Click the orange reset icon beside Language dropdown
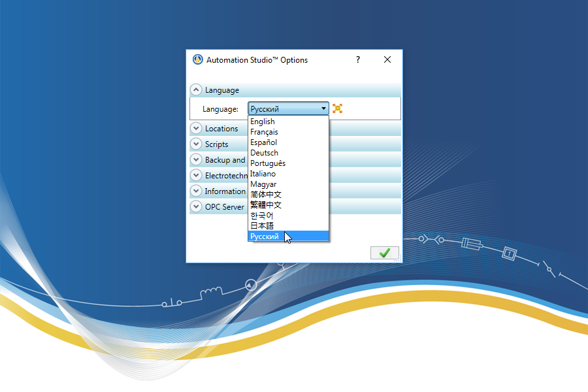The width and height of the screenshot is (588, 392). tap(337, 109)
